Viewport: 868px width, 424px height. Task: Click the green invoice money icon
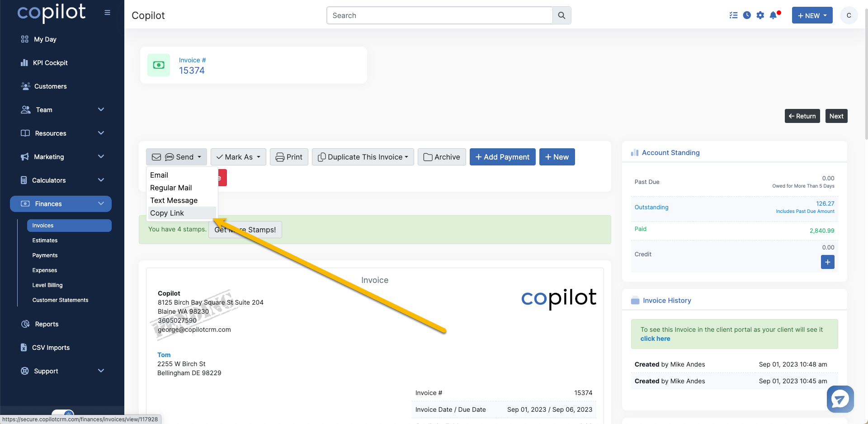pos(159,65)
